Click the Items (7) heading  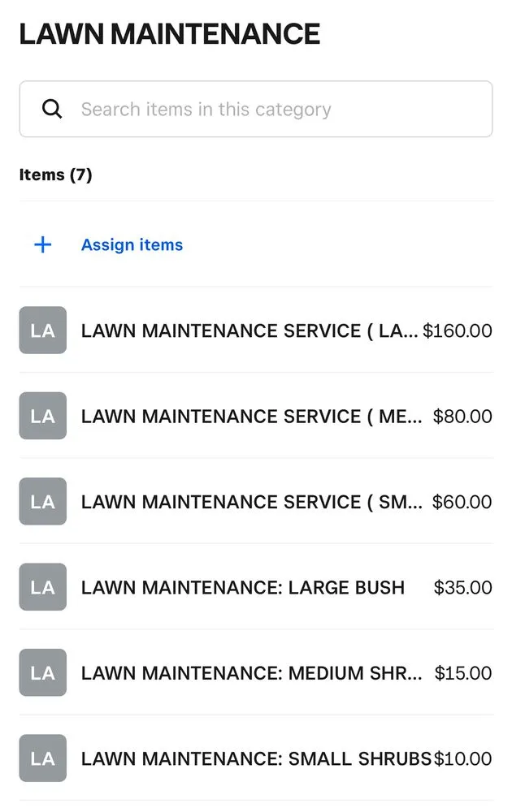click(55, 174)
